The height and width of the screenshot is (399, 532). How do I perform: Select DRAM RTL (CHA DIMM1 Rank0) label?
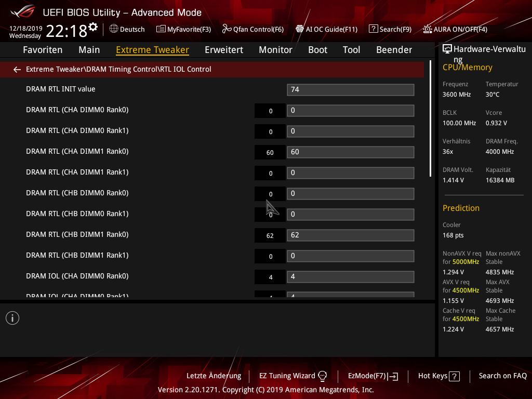(77, 151)
